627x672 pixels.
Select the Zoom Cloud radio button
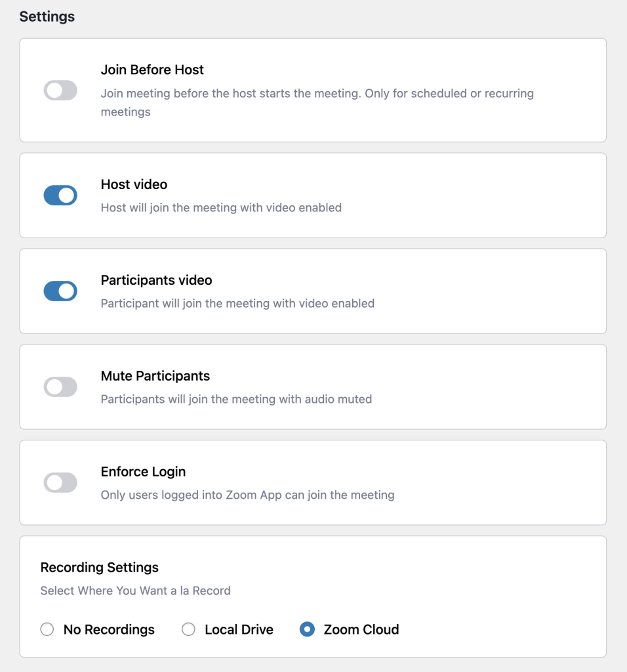coord(306,629)
